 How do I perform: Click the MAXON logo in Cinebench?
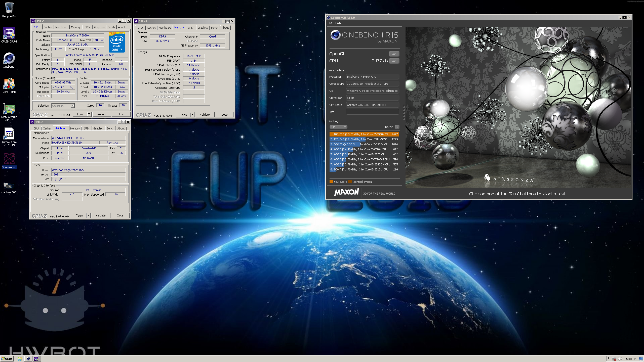point(346,193)
